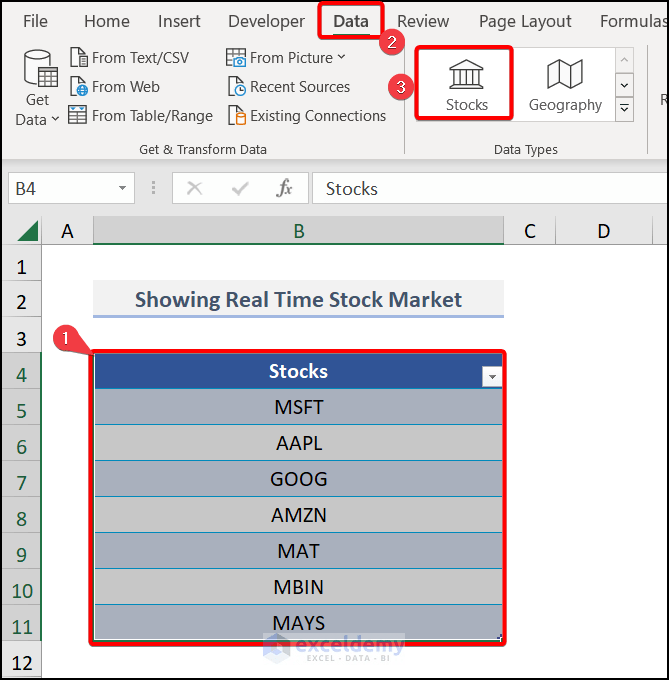Select the AAPL cell

point(298,443)
